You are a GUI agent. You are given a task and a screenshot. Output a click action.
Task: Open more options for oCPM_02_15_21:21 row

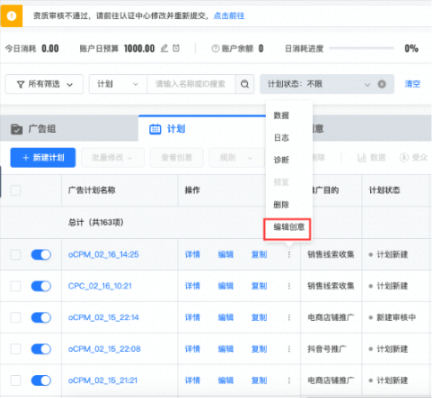(289, 380)
